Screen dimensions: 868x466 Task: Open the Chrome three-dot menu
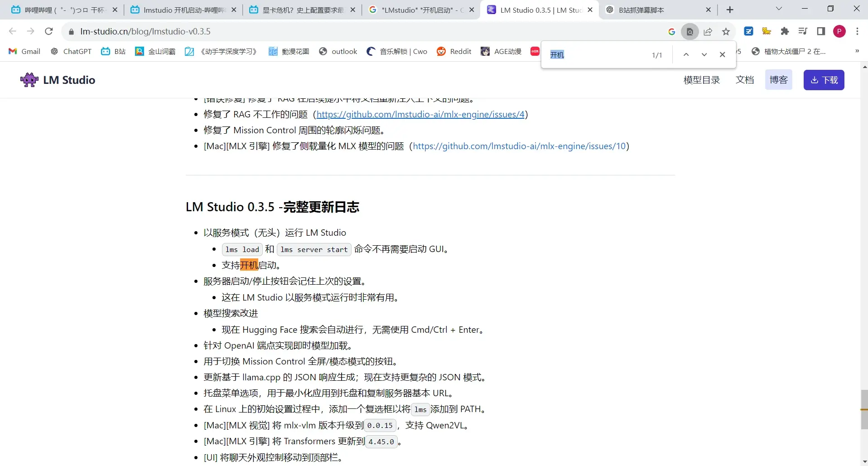857,31
